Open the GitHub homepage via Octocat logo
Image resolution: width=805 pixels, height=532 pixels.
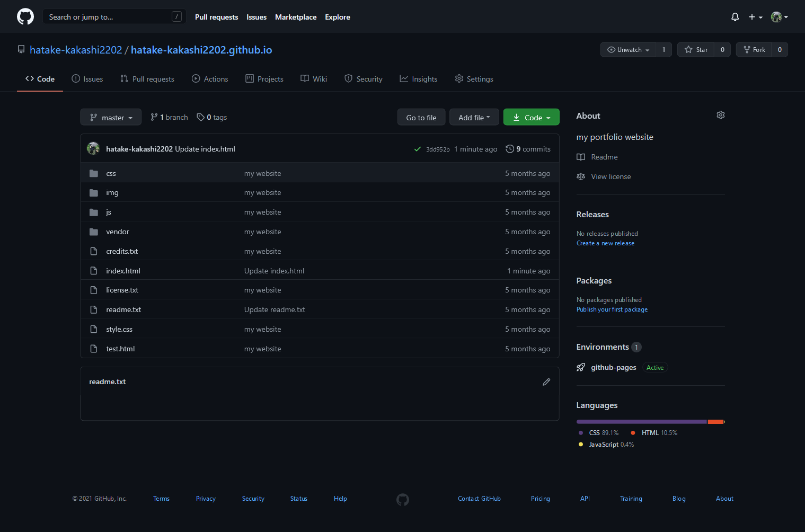[x=25, y=16]
